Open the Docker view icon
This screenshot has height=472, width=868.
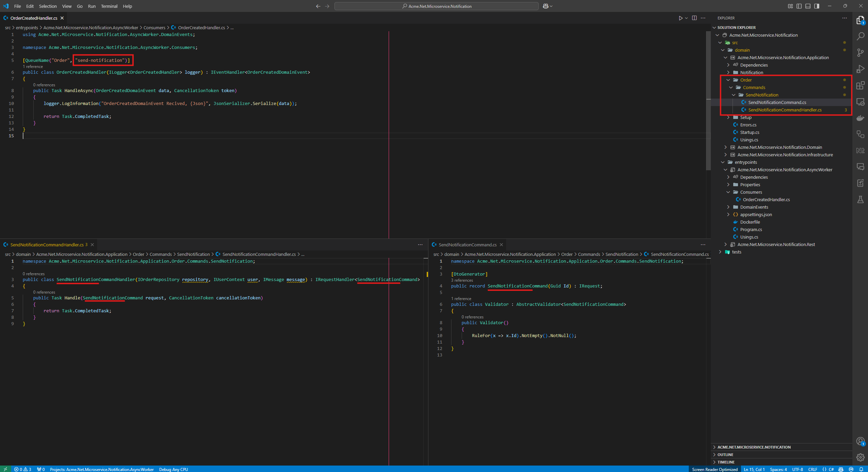[x=860, y=118]
